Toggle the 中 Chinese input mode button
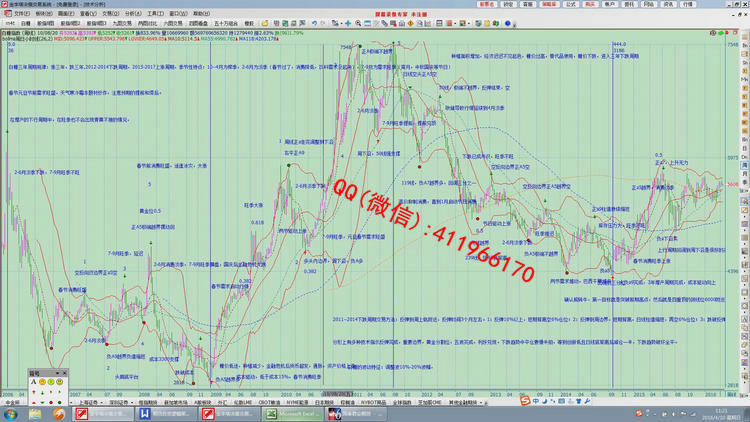This screenshot has height=422, width=750. pyautogui.click(x=536, y=401)
